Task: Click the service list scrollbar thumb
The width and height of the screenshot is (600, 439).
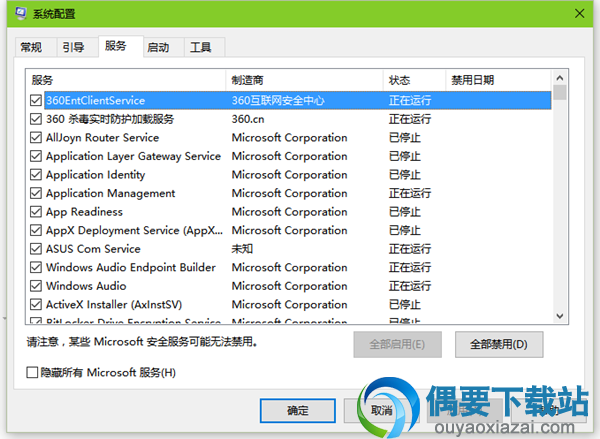Action: [x=560, y=92]
